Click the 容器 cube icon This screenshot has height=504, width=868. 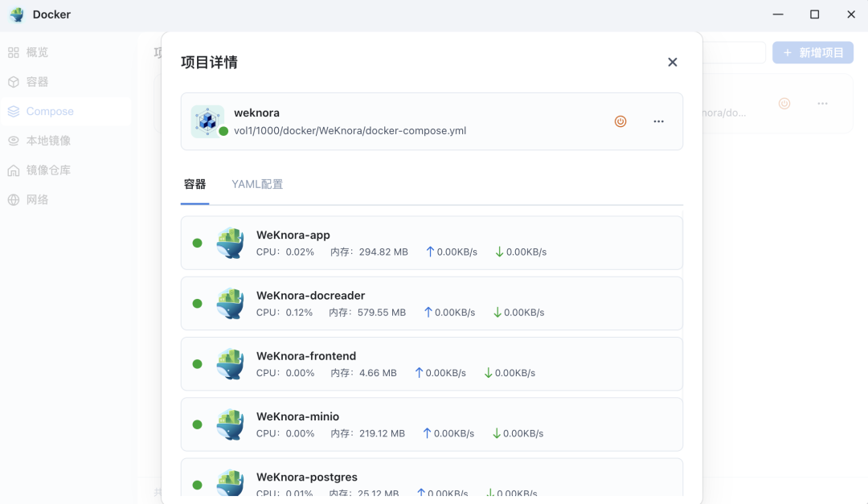pyautogui.click(x=14, y=81)
